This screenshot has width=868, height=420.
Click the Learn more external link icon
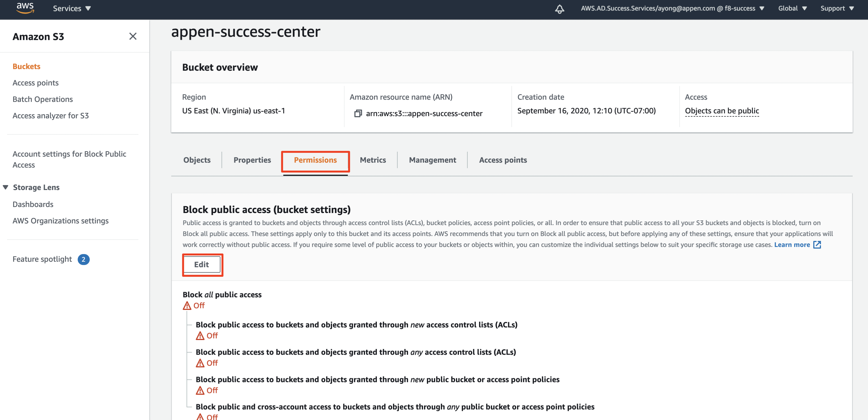coord(817,245)
